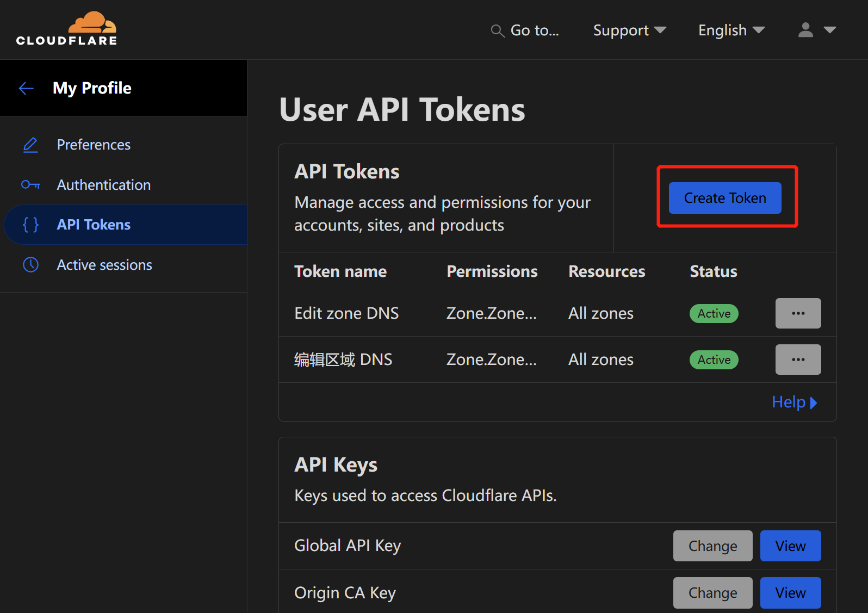
Task: Click Active status badge for Edit zone DNS
Action: pyautogui.click(x=714, y=313)
